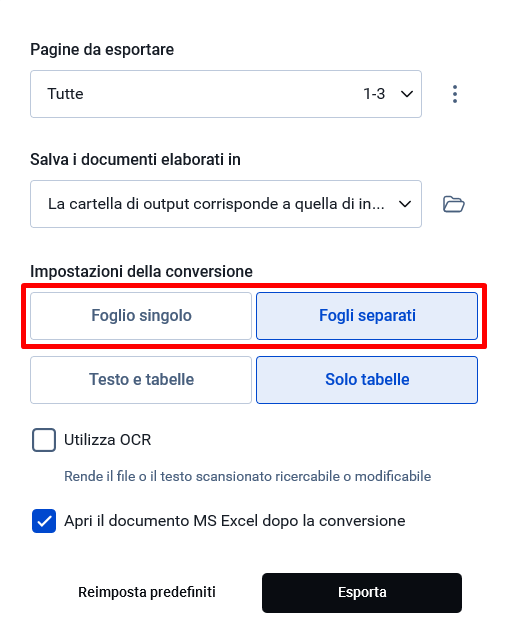The height and width of the screenshot is (643, 506).
Task: Click the browse output folder icon
Action: tap(454, 204)
